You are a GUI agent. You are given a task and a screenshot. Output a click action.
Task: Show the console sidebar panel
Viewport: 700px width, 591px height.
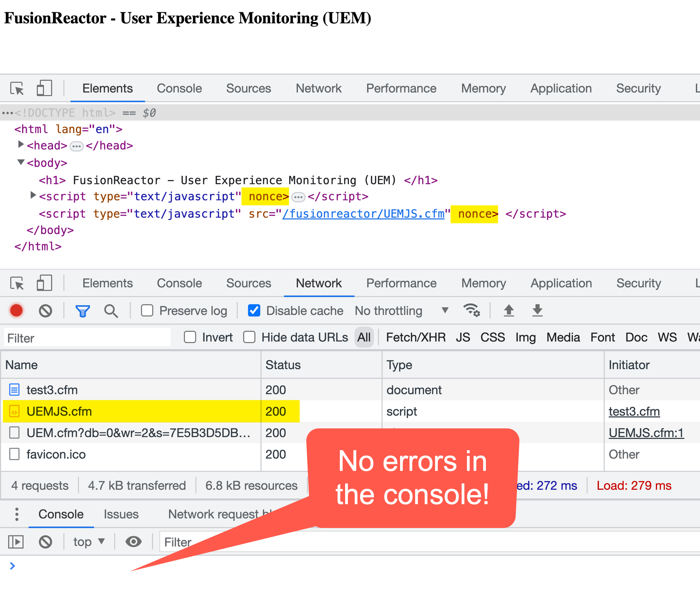(16, 542)
